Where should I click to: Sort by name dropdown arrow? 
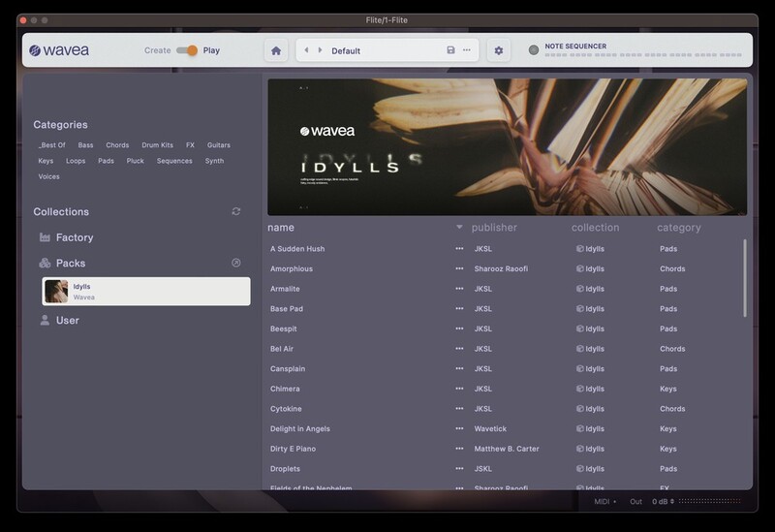459,228
